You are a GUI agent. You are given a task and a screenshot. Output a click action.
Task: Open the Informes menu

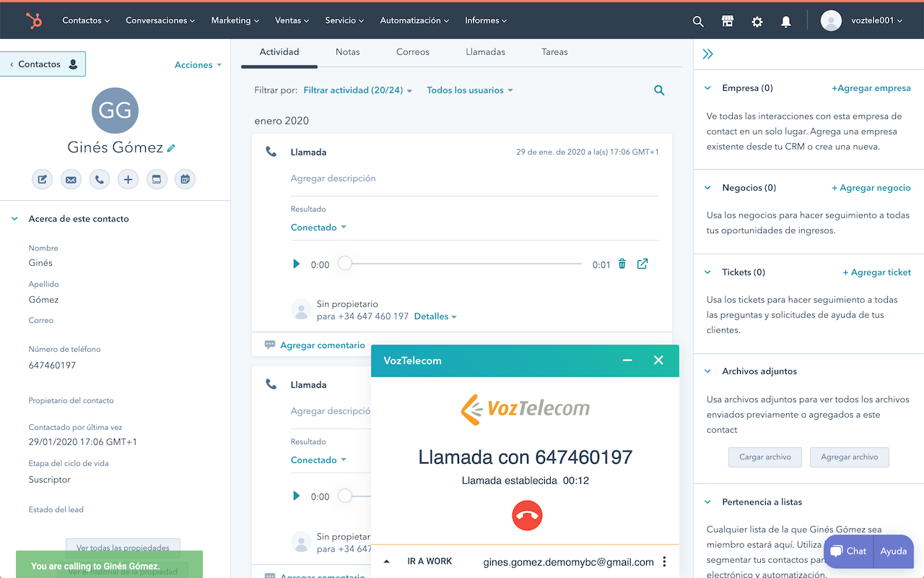coord(486,21)
